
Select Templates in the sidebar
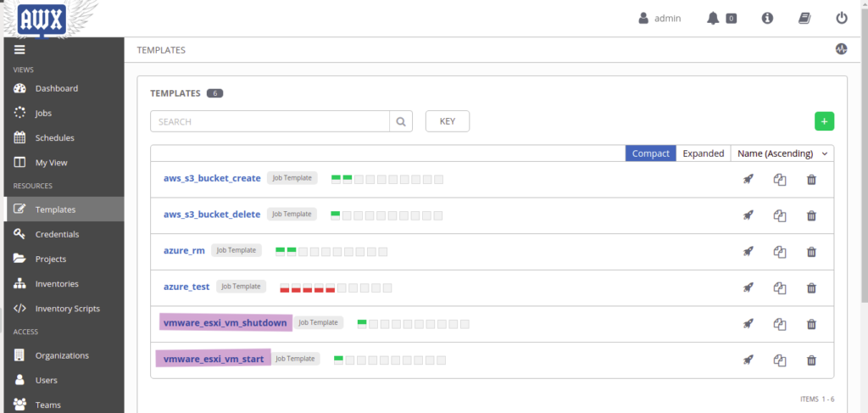(64, 209)
